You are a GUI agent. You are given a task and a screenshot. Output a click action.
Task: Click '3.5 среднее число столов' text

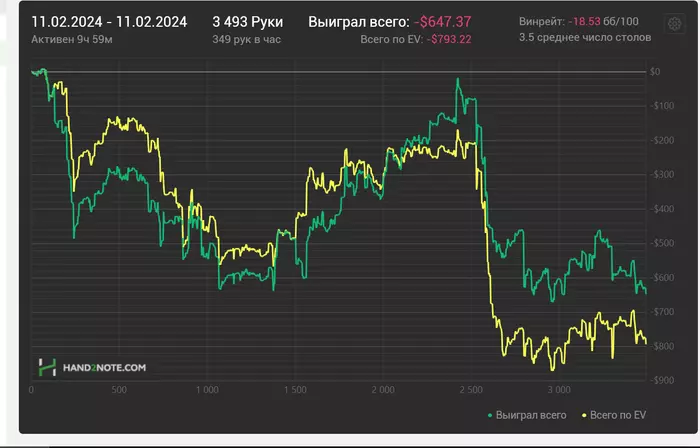click(x=585, y=37)
